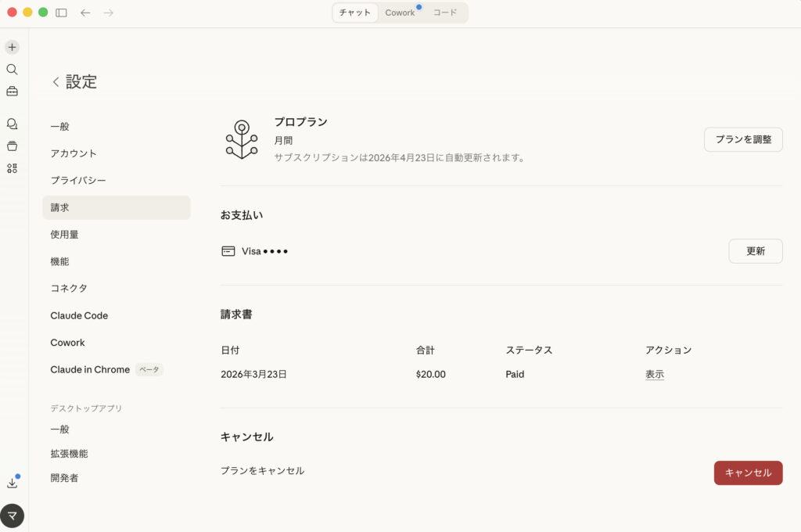Toggle the sidebar panel icon in titlebar

pyautogui.click(x=61, y=13)
